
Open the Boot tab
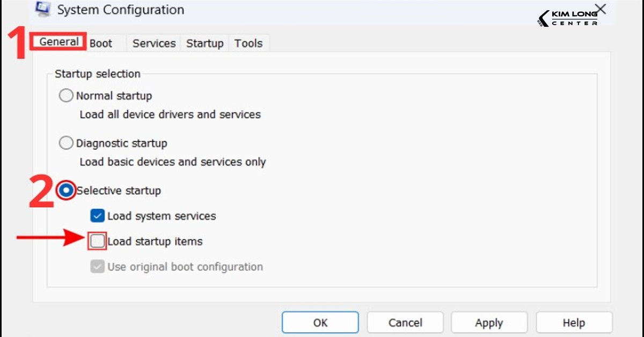101,43
